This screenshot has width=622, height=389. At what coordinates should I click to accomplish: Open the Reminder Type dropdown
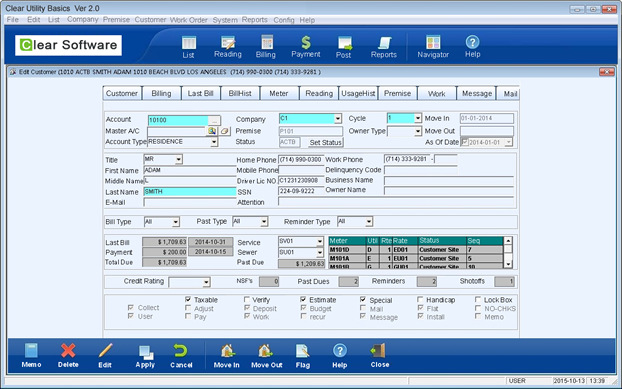pyautogui.click(x=369, y=222)
